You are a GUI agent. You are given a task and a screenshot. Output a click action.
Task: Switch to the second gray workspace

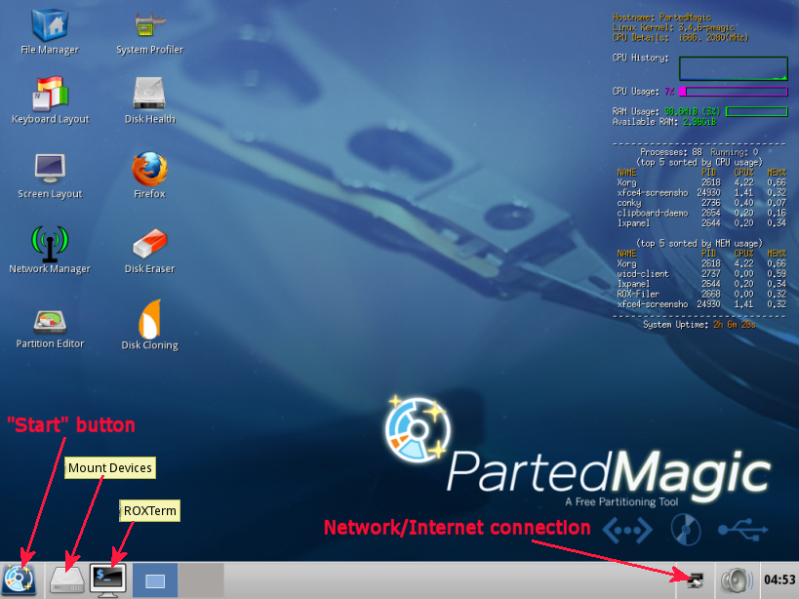[x=201, y=580]
